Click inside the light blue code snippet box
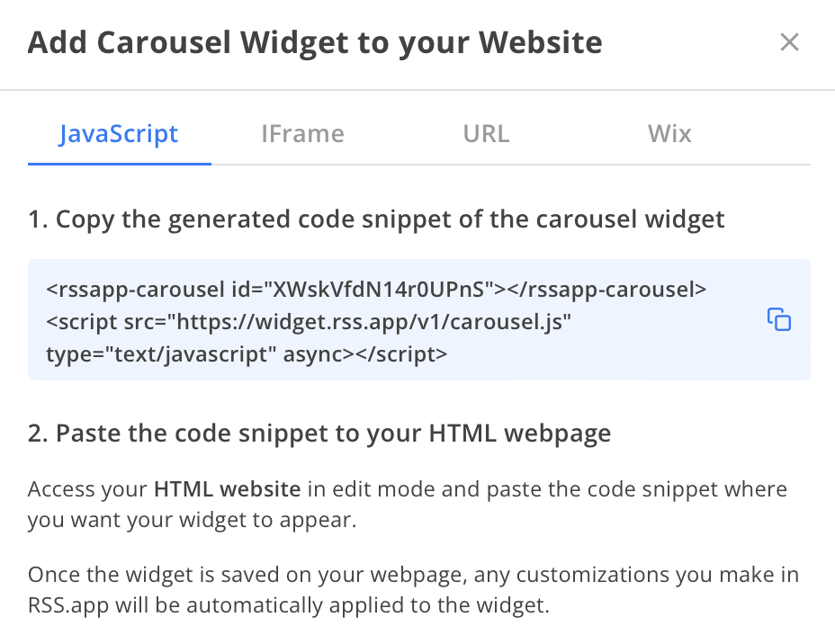This screenshot has width=835, height=644. [419, 320]
